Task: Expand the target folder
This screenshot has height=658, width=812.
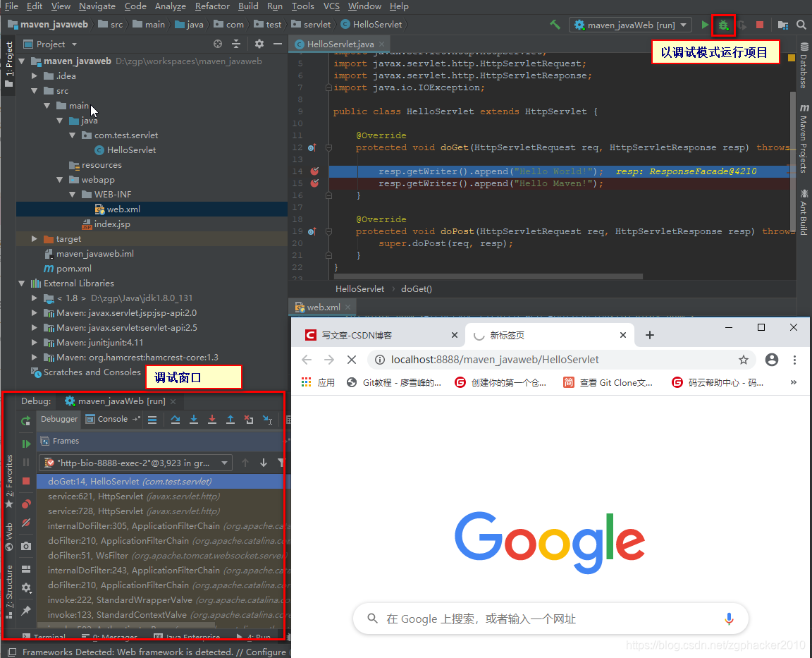Action: pyautogui.click(x=34, y=239)
